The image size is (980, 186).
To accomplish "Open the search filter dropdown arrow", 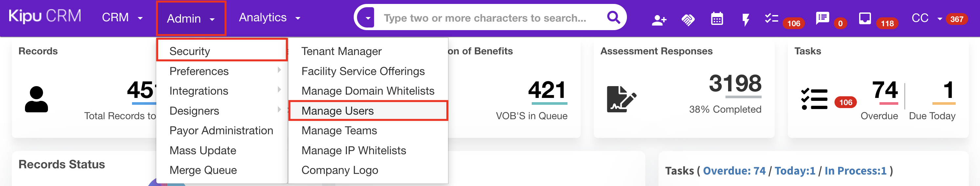I will tap(367, 18).
